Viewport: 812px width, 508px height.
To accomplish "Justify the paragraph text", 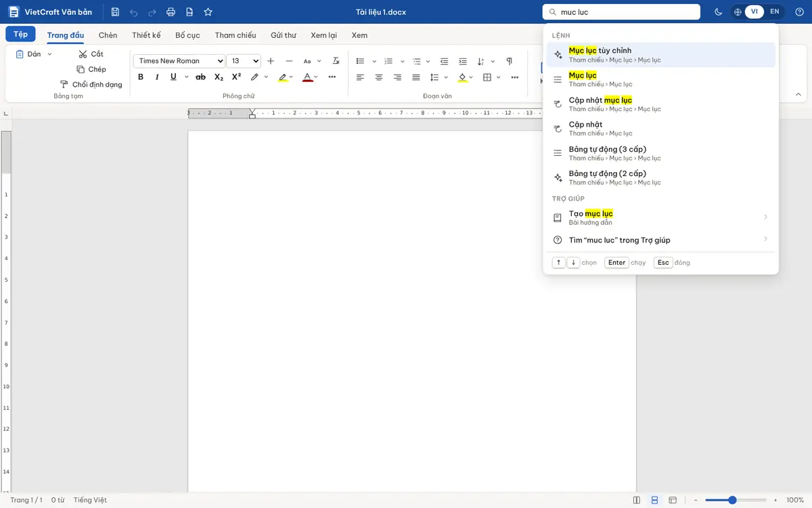I will point(416,77).
